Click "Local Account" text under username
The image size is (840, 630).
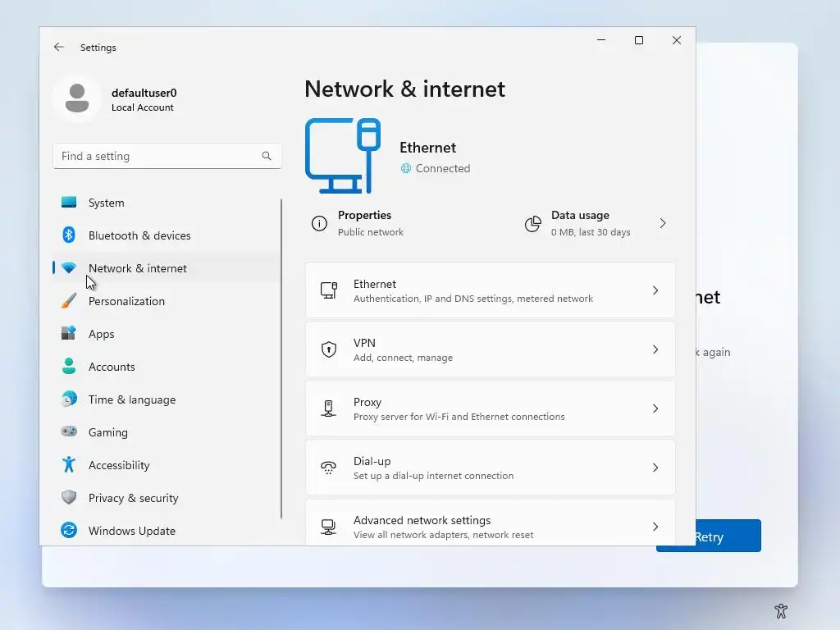pos(143,107)
